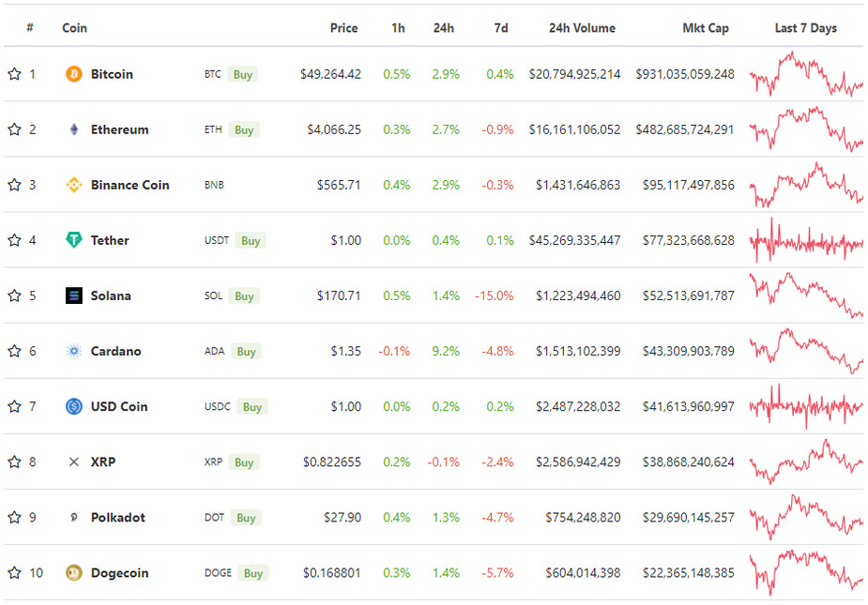Sort by the Coin column header

pos(74,28)
